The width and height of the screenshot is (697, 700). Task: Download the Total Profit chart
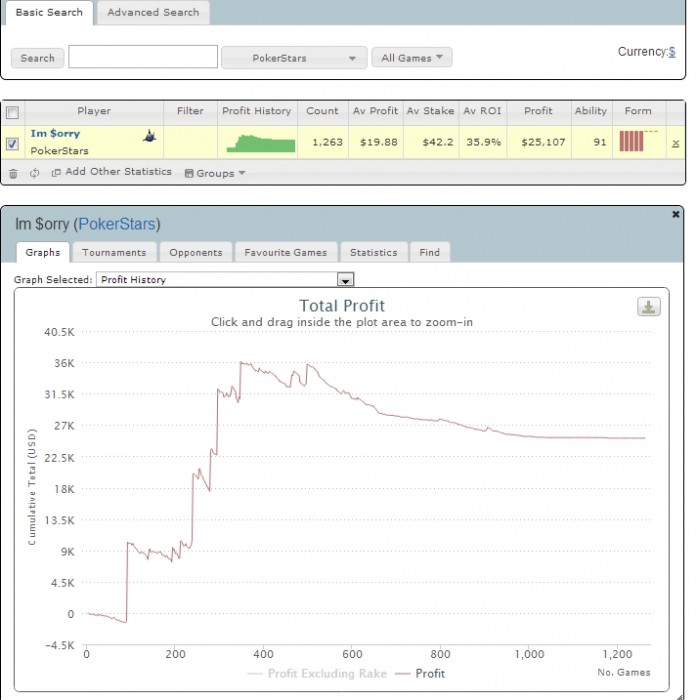648,307
